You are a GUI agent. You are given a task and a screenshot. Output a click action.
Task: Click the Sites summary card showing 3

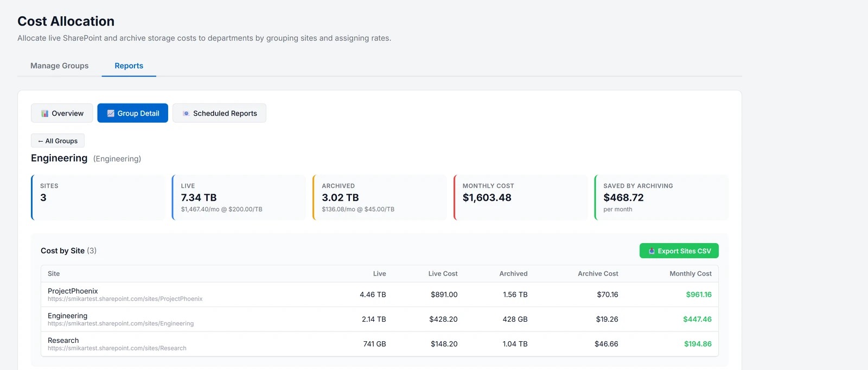point(98,197)
